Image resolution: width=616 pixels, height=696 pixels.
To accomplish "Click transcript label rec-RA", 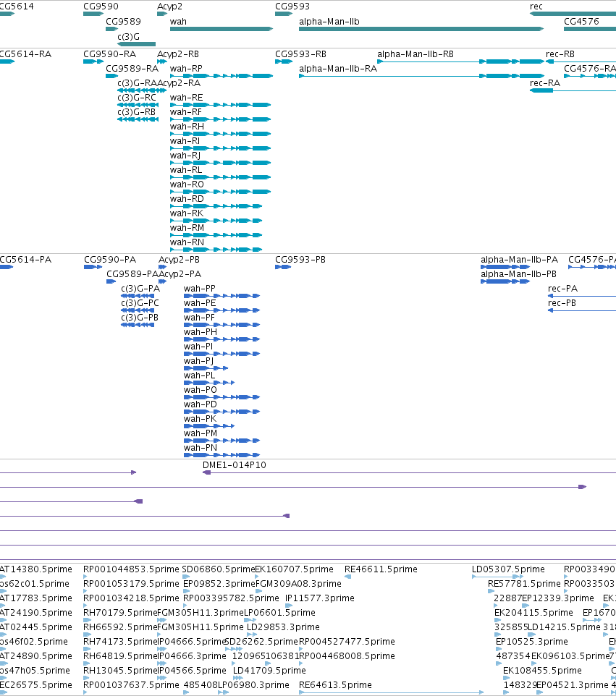I will [x=545, y=83].
